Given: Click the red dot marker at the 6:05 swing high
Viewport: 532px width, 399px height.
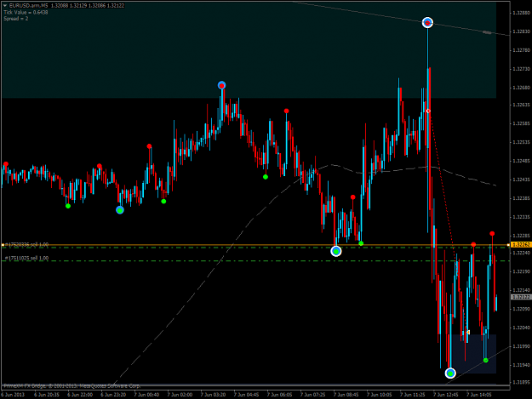Looking at the screenshot, I should [x=286, y=111].
